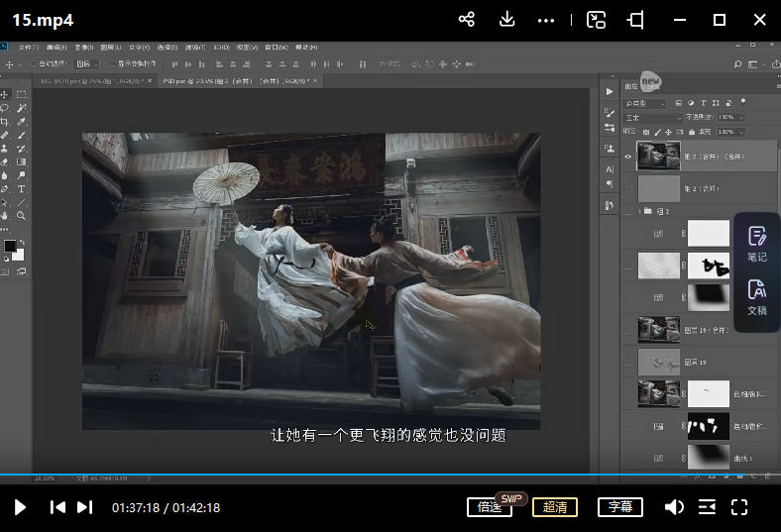The width and height of the screenshot is (781, 532).
Task: Open the 超清 video quality selector
Action: (x=555, y=507)
